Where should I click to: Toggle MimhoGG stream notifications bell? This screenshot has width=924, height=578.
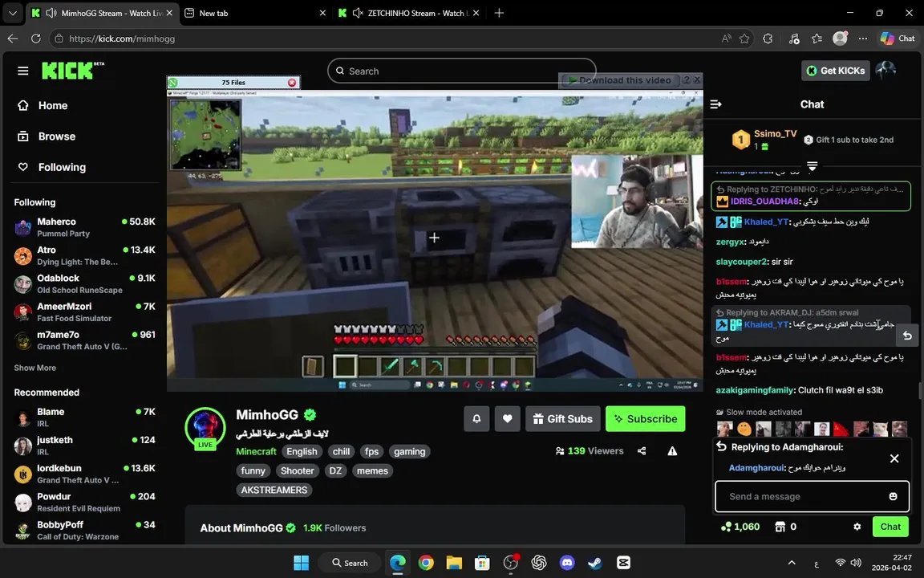tap(476, 419)
